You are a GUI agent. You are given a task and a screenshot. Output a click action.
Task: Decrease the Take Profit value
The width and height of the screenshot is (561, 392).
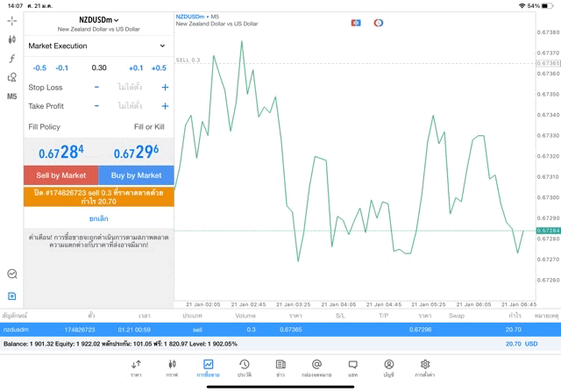(96, 106)
